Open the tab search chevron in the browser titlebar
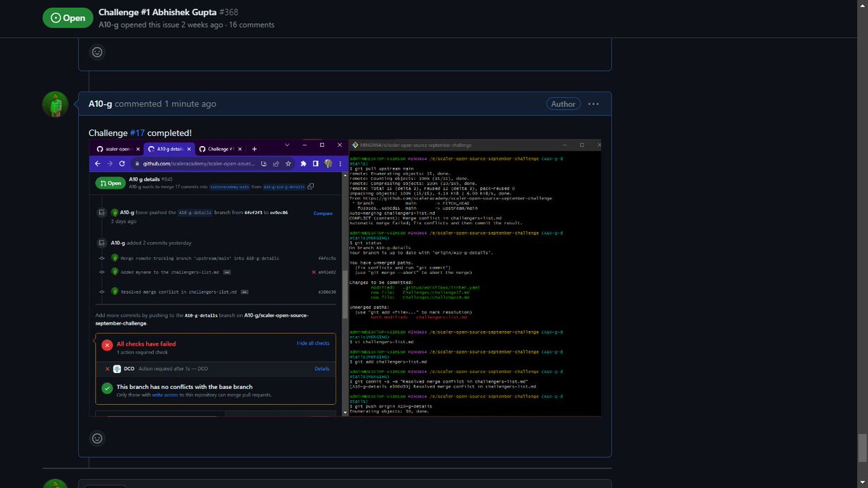This screenshot has width=868, height=488. (287, 145)
